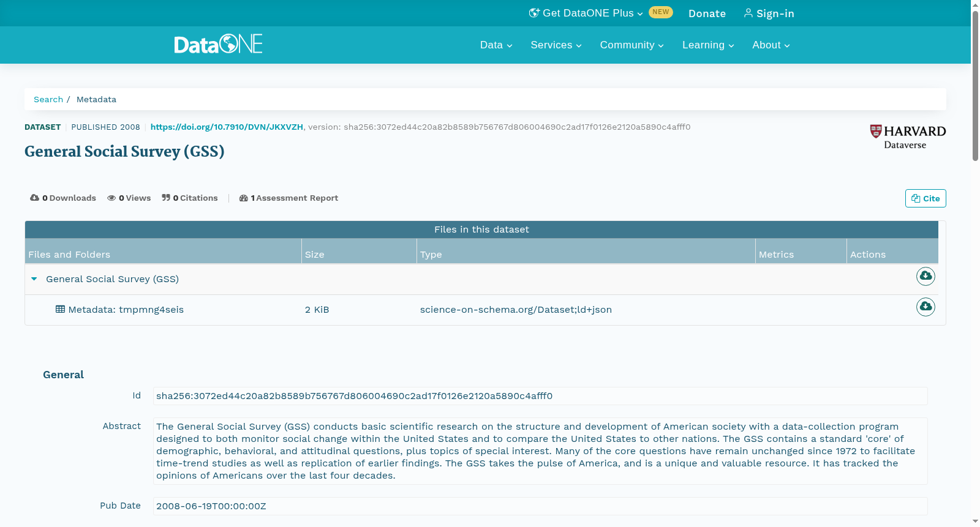Image resolution: width=980 pixels, height=527 pixels.
Task: Click the Citations quote icon
Action: 166,198
